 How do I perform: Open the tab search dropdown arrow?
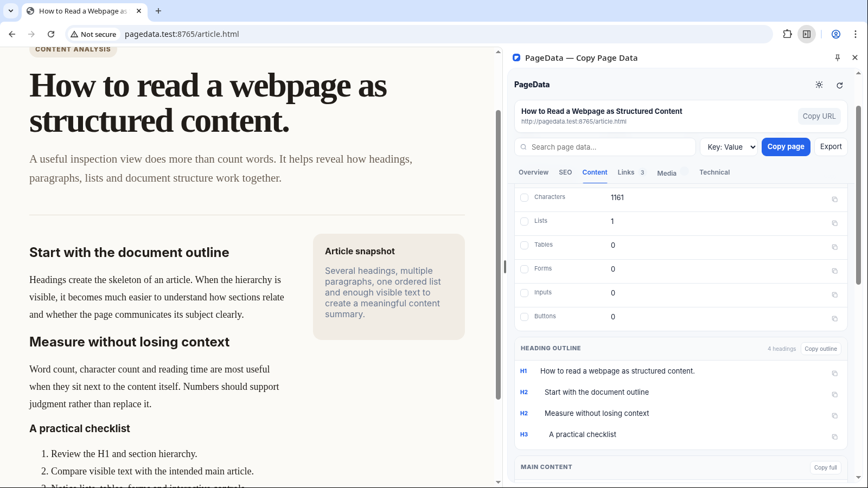[x=11, y=11]
